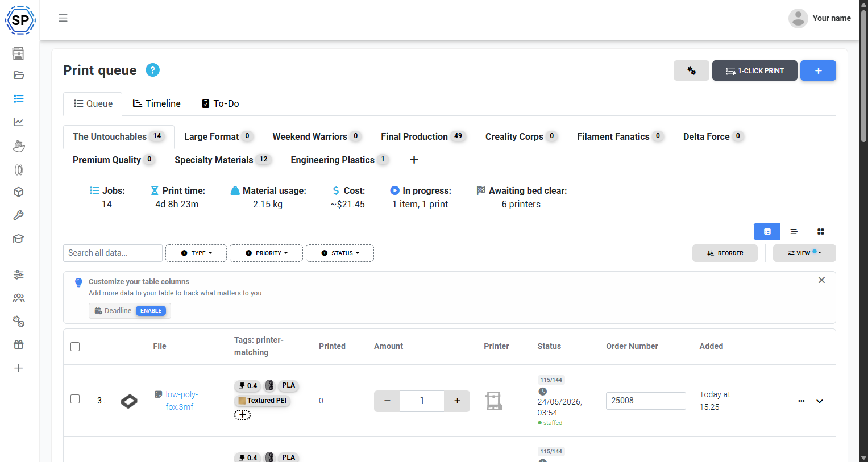
Task: Select The Untouchables group tab
Action: (118, 136)
